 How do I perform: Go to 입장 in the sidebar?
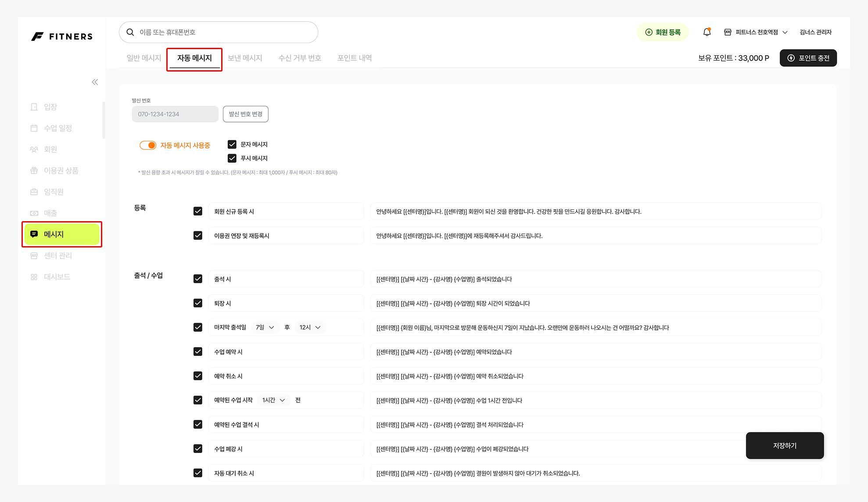click(61, 107)
